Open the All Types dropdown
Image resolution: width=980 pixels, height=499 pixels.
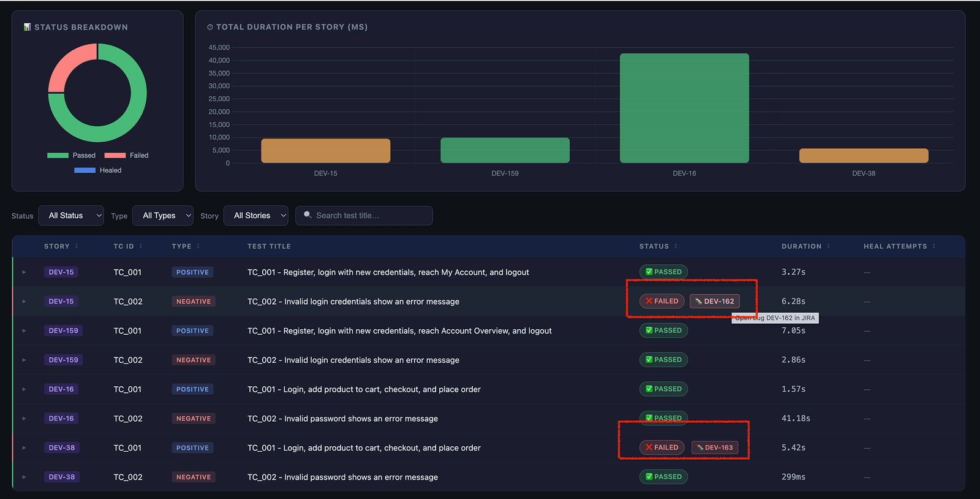point(163,216)
